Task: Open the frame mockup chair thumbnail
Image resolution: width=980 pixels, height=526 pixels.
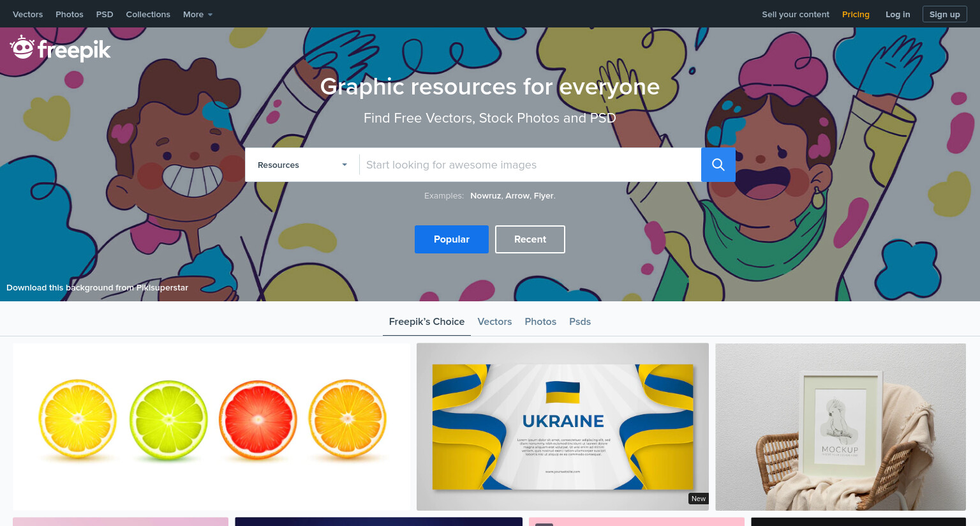Action: (x=840, y=426)
